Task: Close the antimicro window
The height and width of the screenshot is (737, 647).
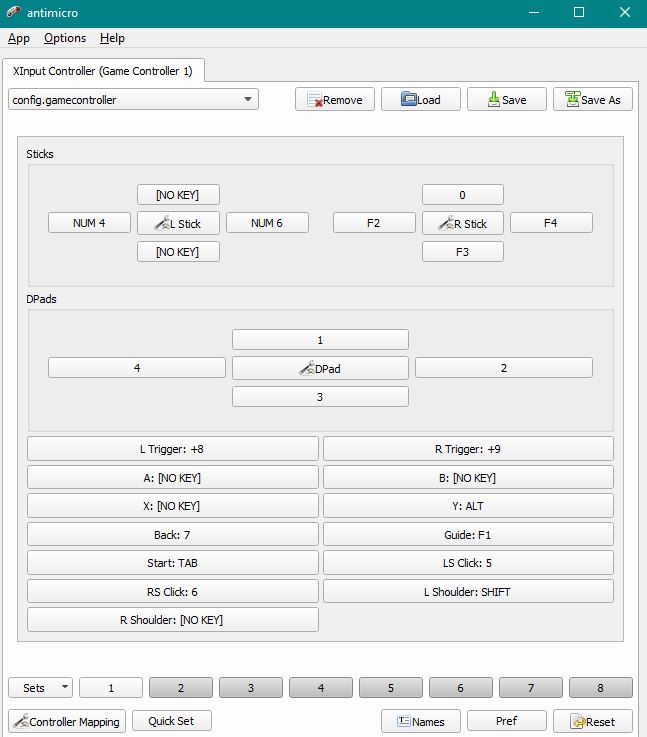Action: click(625, 13)
